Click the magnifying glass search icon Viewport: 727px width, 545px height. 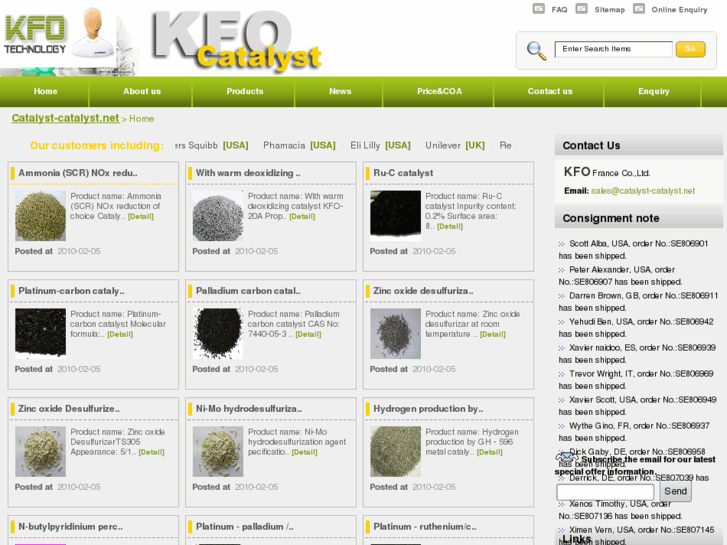tap(536, 50)
